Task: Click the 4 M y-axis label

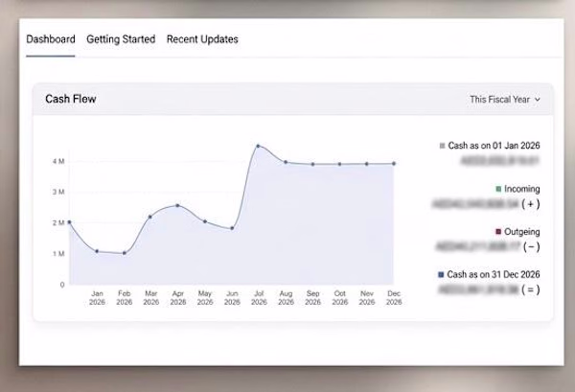Action: click(58, 161)
